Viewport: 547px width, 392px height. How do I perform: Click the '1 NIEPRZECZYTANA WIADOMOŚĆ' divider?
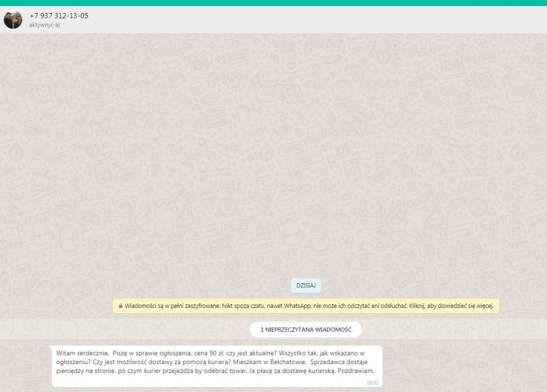click(x=306, y=330)
